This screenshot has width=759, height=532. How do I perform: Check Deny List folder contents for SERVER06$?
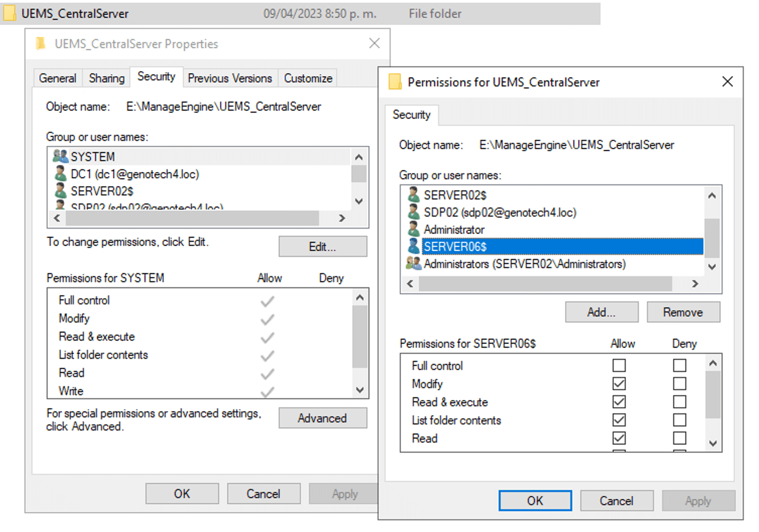(x=680, y=420)
